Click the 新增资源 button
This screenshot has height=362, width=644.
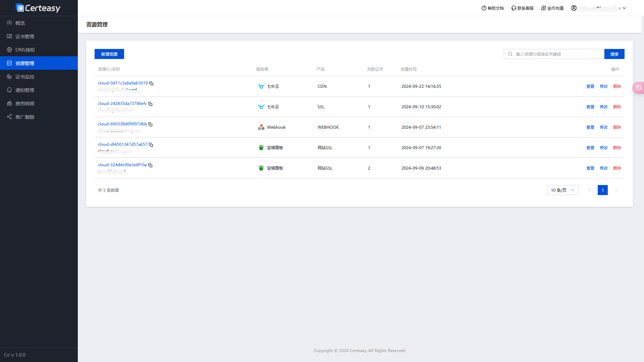tap(109, 54)
